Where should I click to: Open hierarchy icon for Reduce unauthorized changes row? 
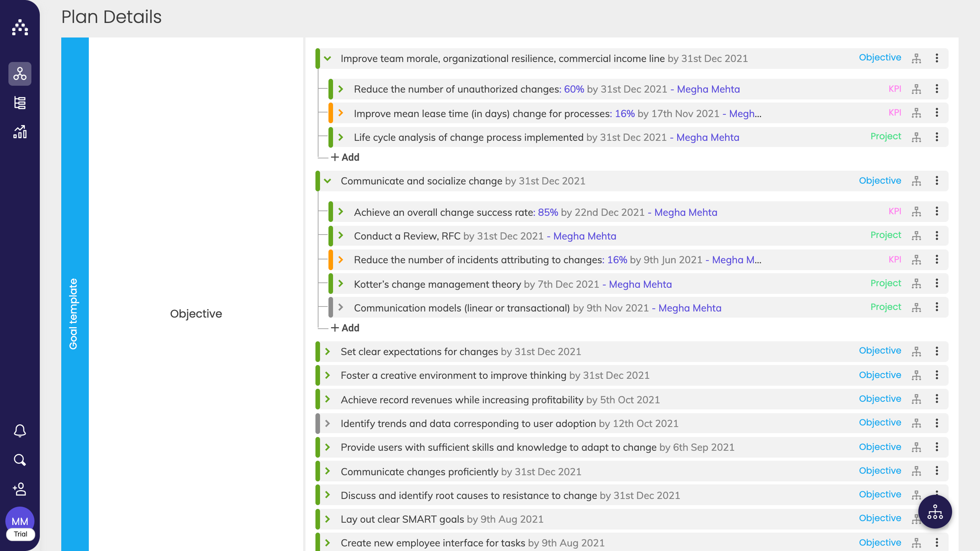[x=916, y=89]
